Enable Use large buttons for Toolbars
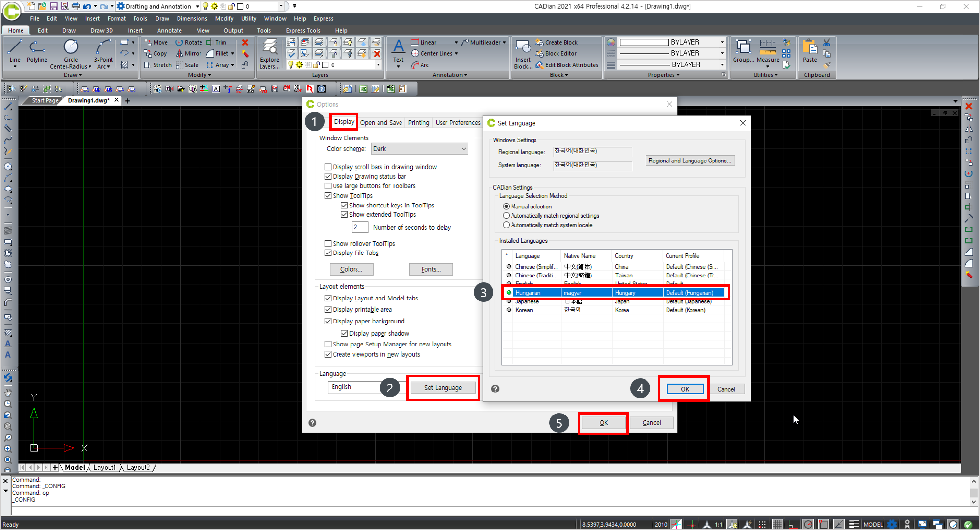 [x=328, y=186]
